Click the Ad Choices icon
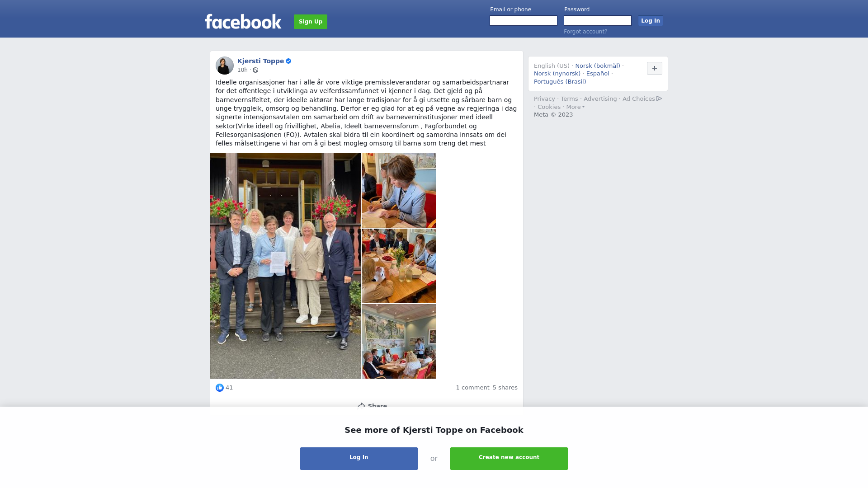Screen dimensions: 868x488 (659, 99)
